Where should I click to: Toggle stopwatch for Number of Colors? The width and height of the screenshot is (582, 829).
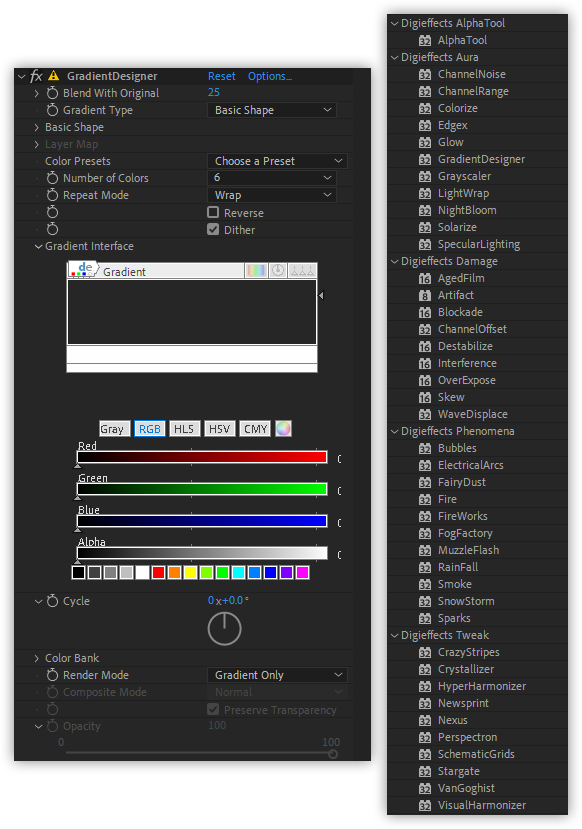[52, 178]
